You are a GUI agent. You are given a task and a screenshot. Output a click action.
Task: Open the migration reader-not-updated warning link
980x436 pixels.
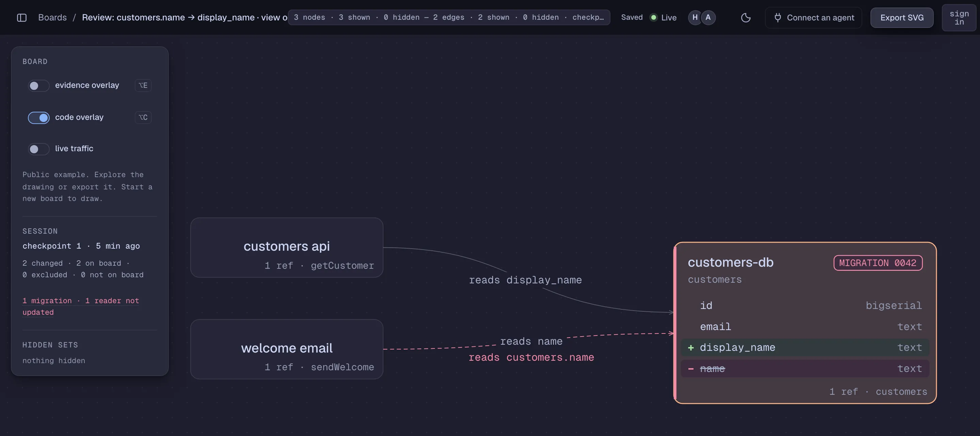pyautogui.click(x=81, y=306)
